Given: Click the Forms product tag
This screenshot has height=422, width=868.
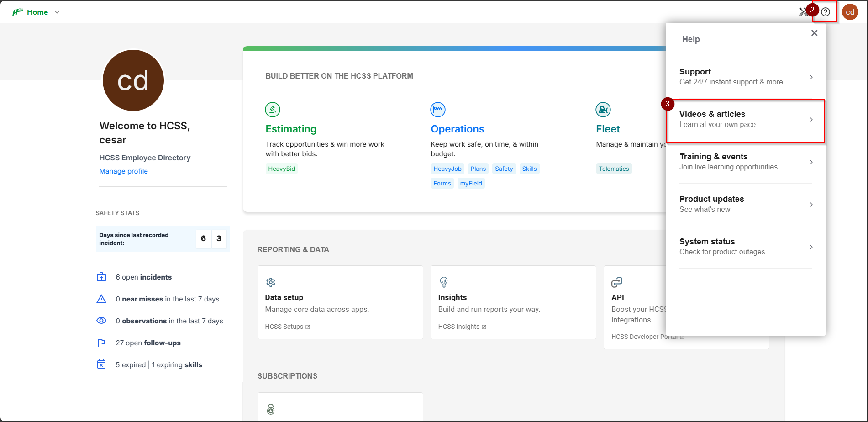Looking at the screenshot, I should point(442,183).
